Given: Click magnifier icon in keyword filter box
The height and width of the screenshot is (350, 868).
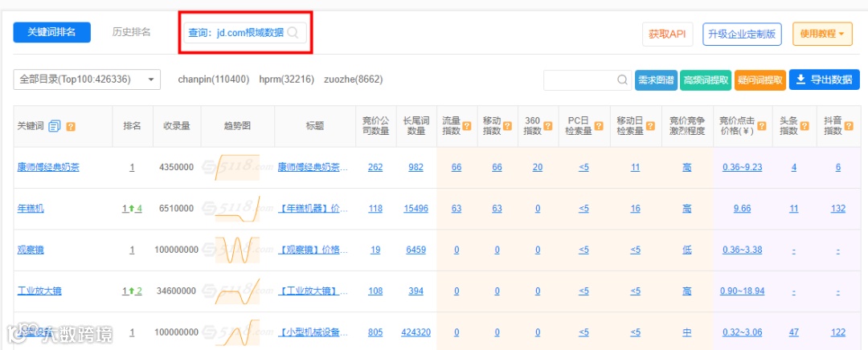Looking at the screenshot, I should click(622, 79).
